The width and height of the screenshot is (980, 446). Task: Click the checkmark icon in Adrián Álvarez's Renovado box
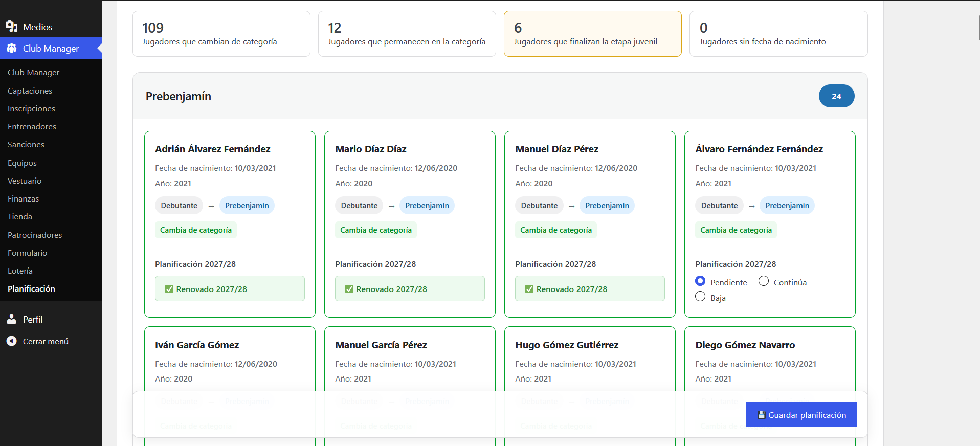[169, 289]
